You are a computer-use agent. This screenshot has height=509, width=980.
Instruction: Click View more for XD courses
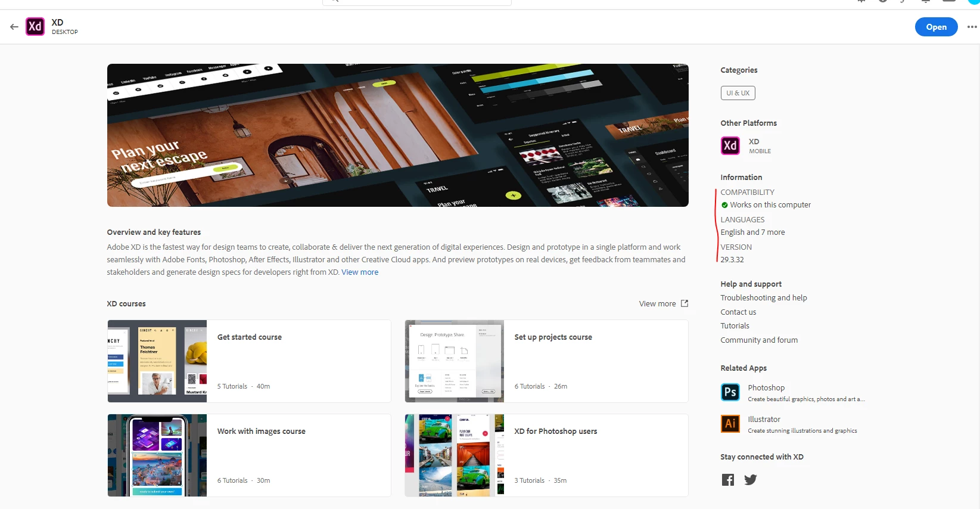[657, 304]
